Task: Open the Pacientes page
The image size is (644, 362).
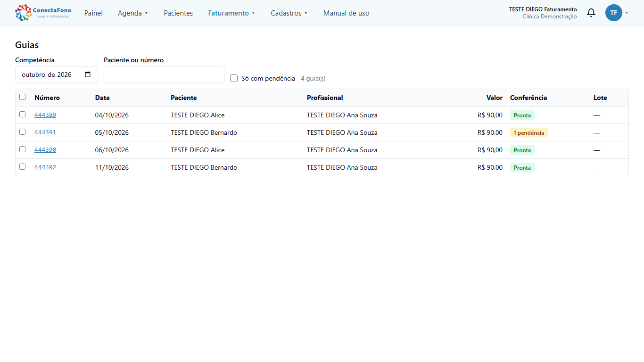Action: 178,13
